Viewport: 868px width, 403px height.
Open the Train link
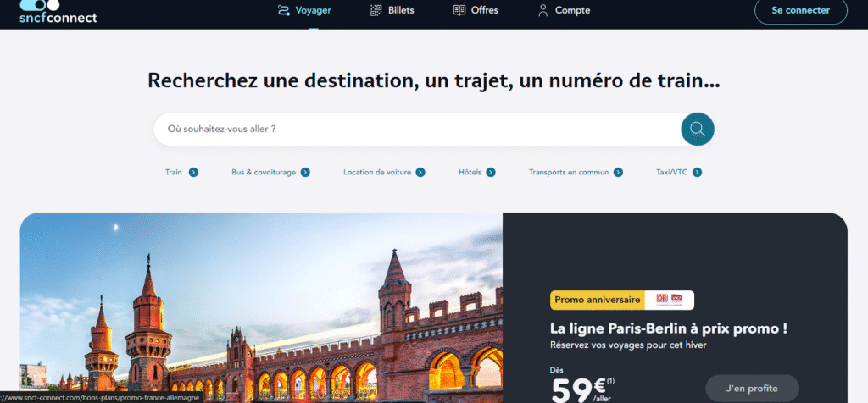click(174, 172)
